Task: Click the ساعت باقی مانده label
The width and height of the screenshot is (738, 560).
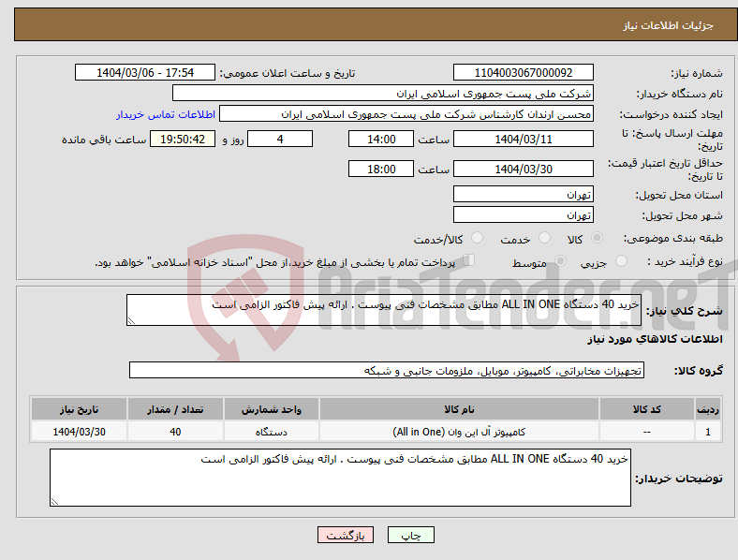Action: (104, 140)
